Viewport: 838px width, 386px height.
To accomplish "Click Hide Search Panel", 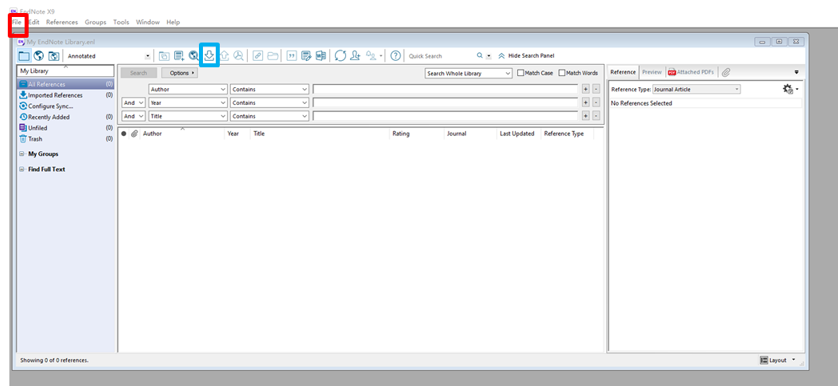I will 531,56.
